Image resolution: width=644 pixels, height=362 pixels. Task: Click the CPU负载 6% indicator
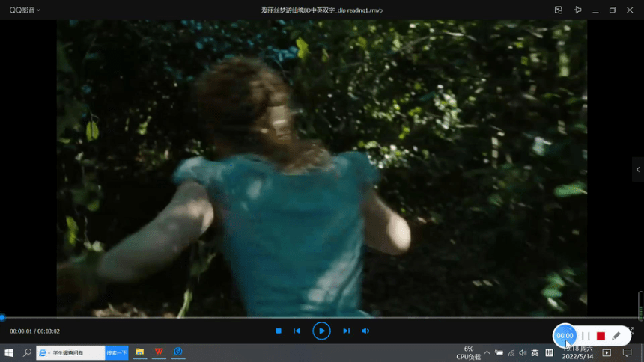tap(468, 352)
